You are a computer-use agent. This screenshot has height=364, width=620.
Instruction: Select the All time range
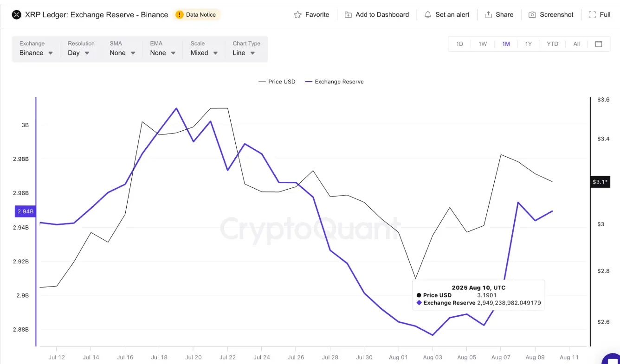tap(576, 44)
